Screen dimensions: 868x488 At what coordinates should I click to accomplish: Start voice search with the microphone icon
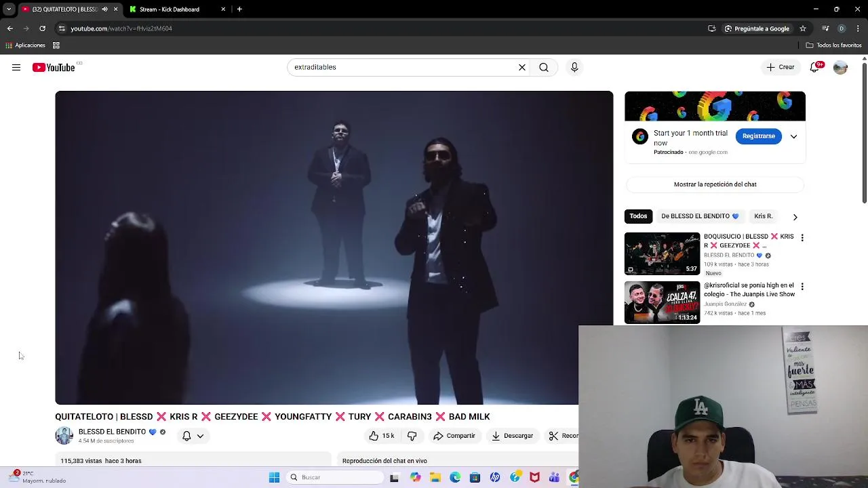(x=574, y=67)
